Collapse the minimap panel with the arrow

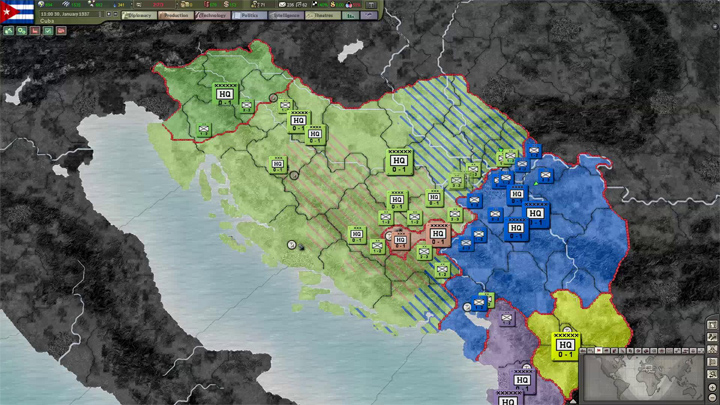[x=574, y=401]
